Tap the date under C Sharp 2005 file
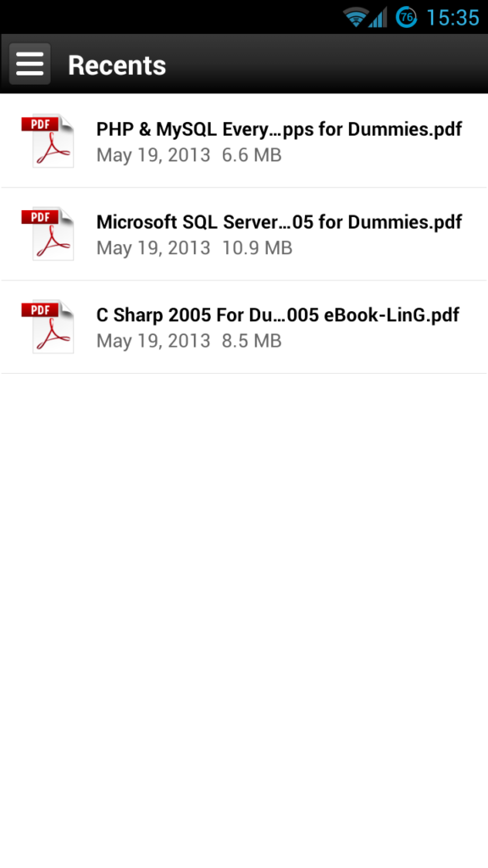488x868 pixels. coord(153,342)
